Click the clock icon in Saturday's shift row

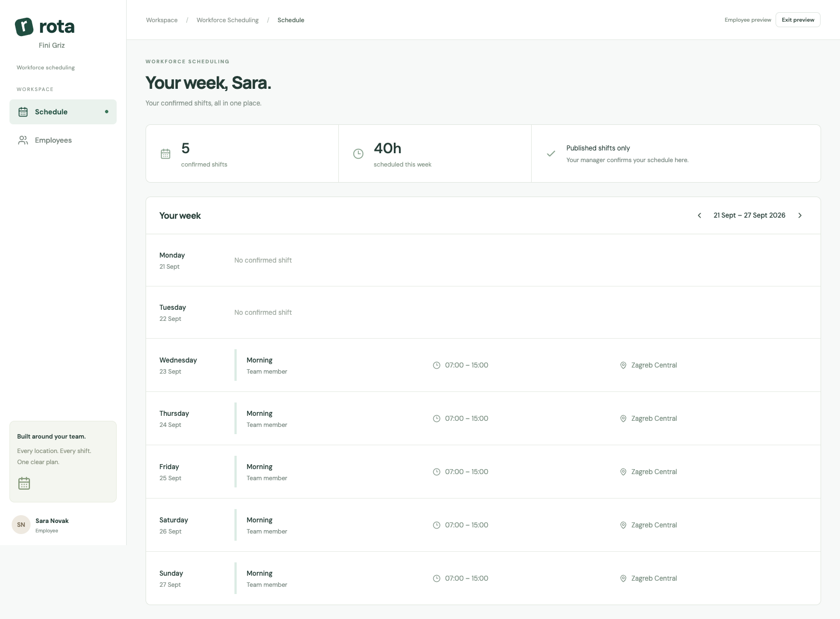coord(437,525)
